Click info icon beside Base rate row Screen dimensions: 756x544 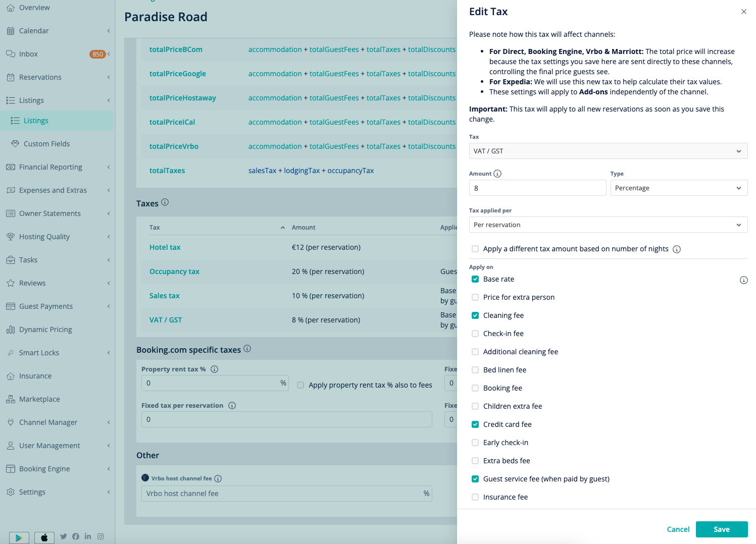pos(743,280)
